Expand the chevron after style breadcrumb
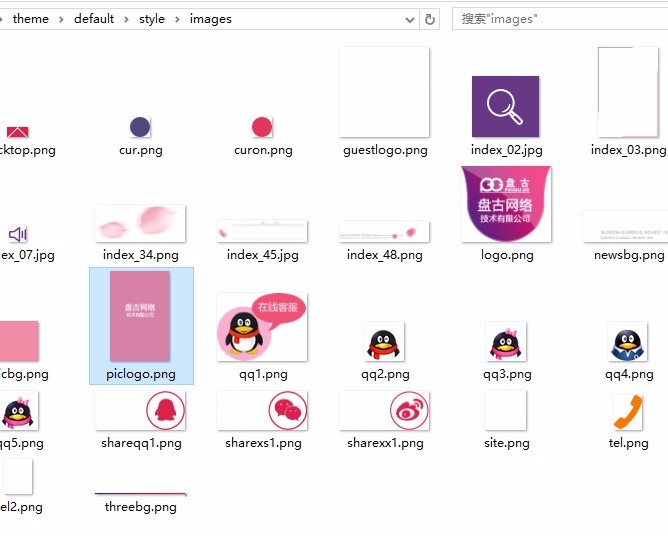Viewport: 668px width, 536px height. point(177,19)
